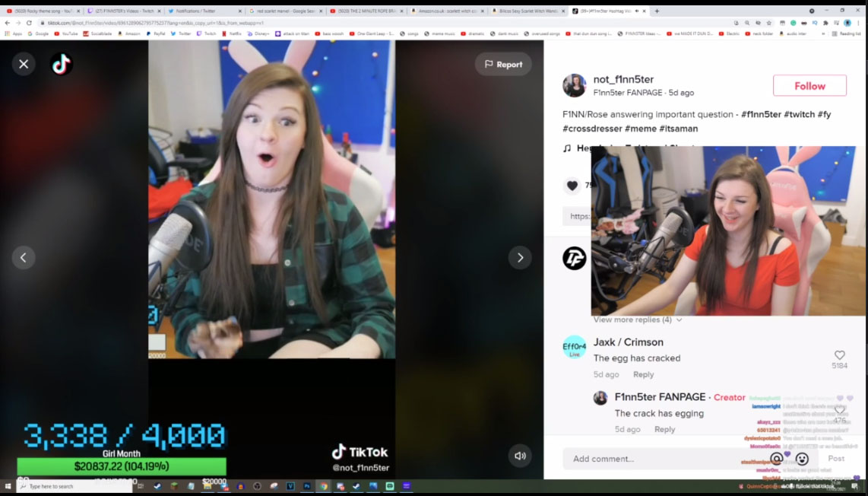The width and height of the screenshot is (868, 496).
Task: Follow the not_f1nn5ter account
Action: pos(809,86)
